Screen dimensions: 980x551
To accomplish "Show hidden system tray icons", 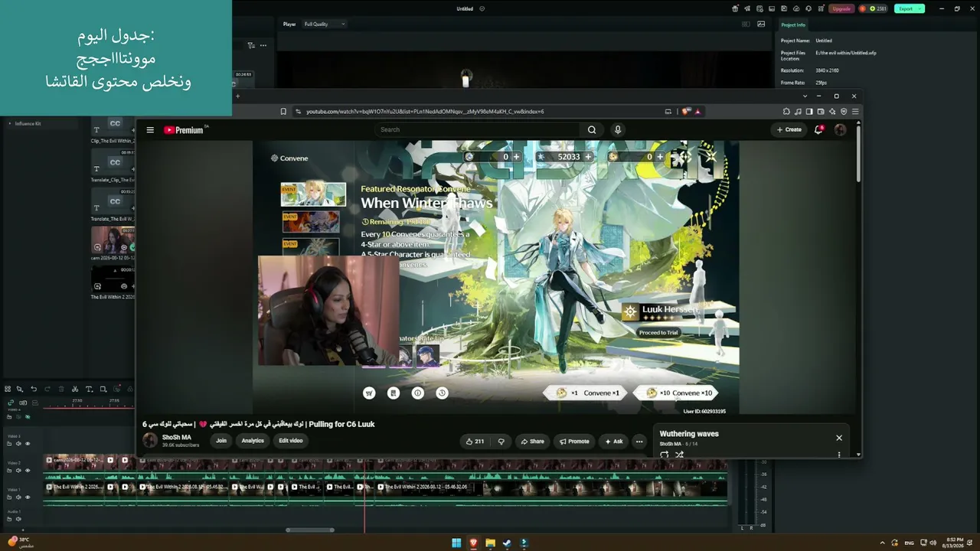I will (x=883, y=543).
